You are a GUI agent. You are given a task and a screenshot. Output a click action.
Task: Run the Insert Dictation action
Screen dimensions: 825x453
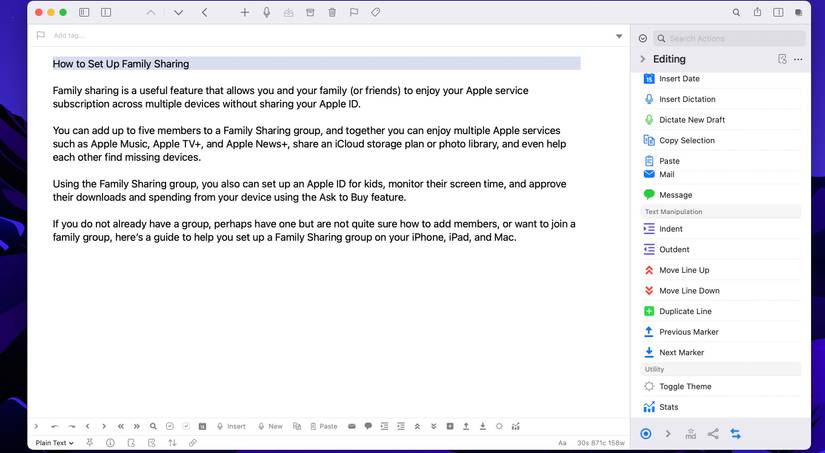tap(721, 99)
